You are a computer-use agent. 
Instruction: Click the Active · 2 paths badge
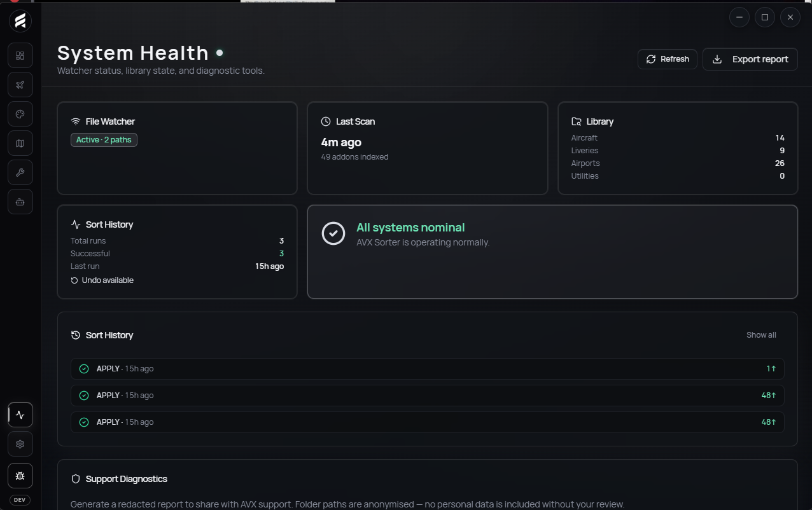(104, 140)
